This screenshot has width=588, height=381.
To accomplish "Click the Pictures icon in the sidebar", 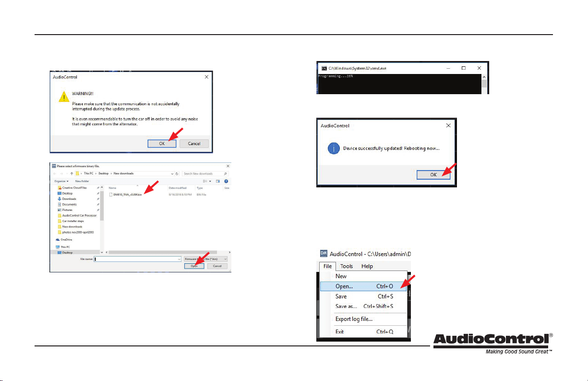I will (60, 210).
